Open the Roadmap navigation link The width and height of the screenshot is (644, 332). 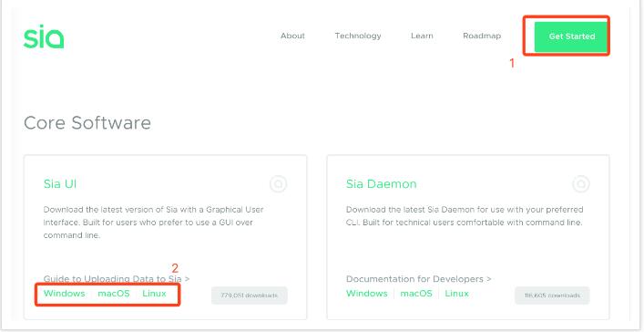pyautogui.click(x=482, y=36)
